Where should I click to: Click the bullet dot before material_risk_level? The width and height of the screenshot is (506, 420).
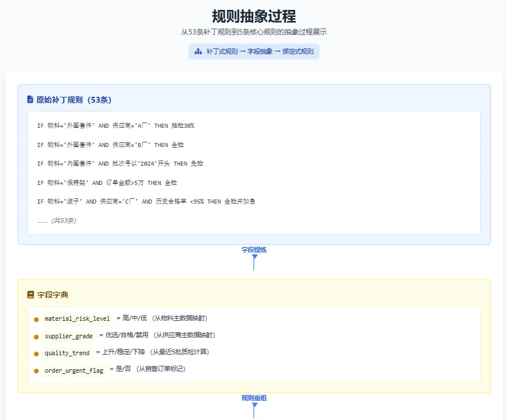tap(36, 319)
